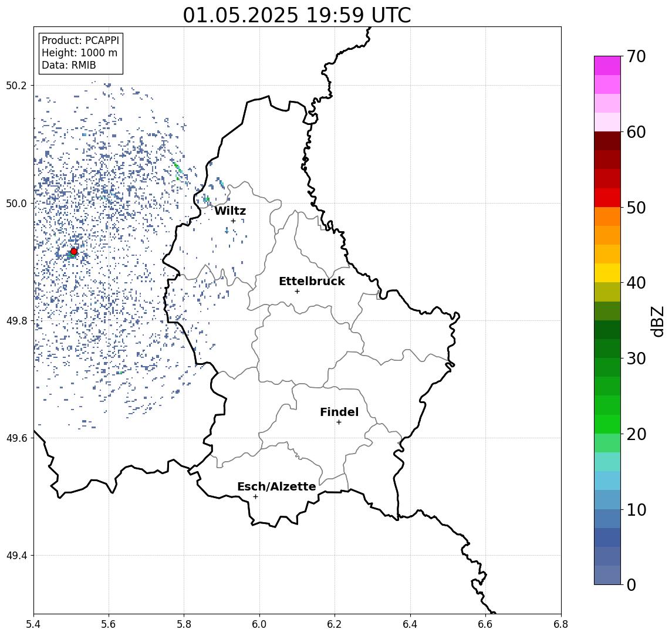Click the cross marker below Esch/Alzette
This screenshot has height=636, width=672.
[255, 497]
